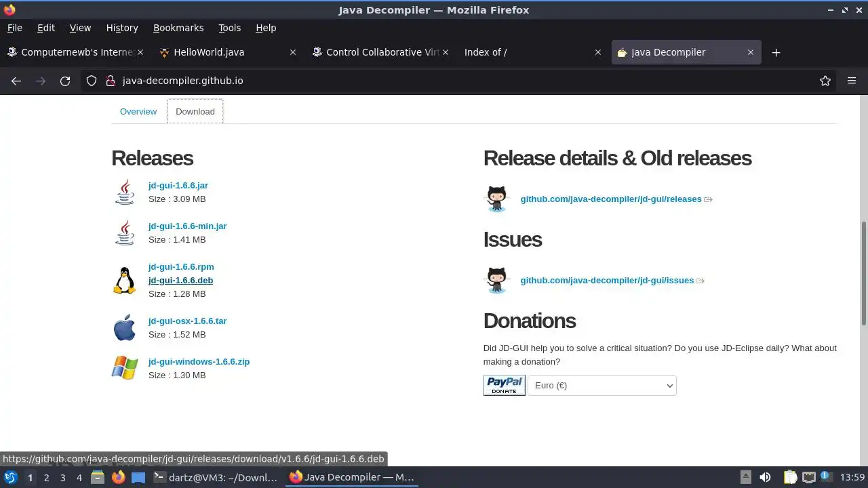Open the update notification tray icon

pos(826,477)
